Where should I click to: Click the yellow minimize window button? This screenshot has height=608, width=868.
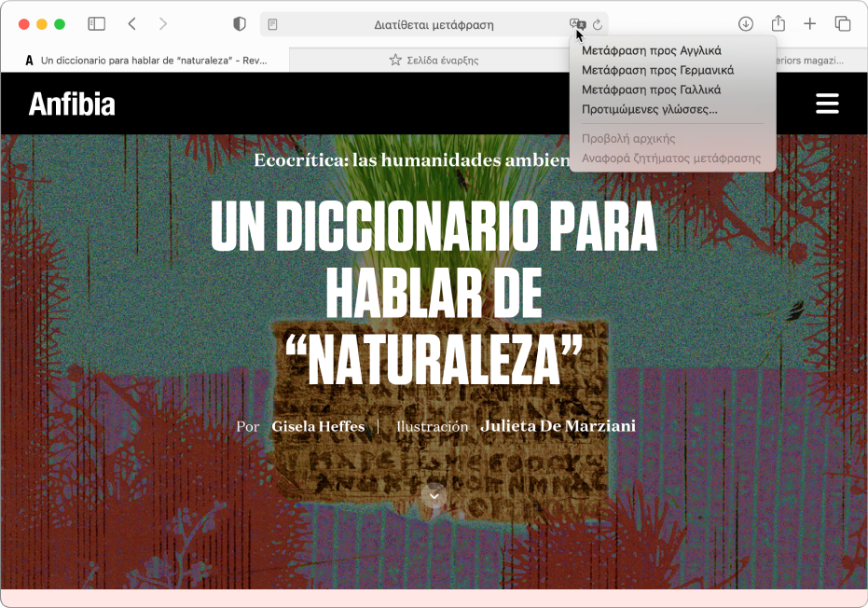[x=42, y=24]
